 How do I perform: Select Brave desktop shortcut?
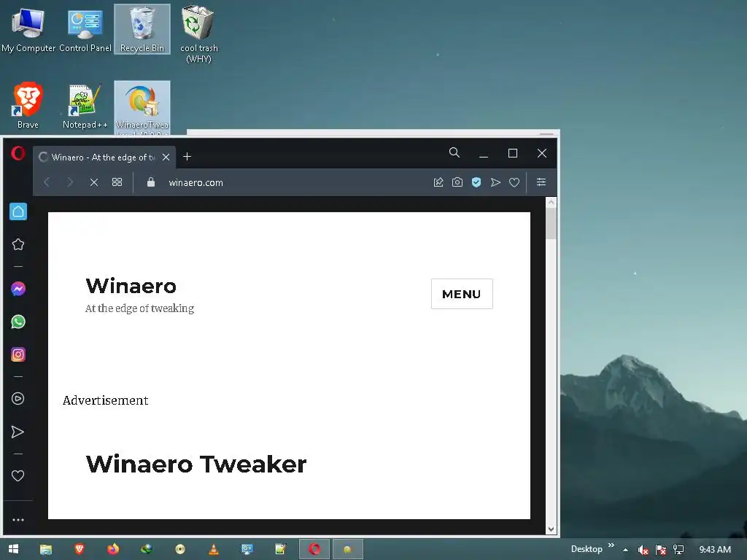click(28, 106)
